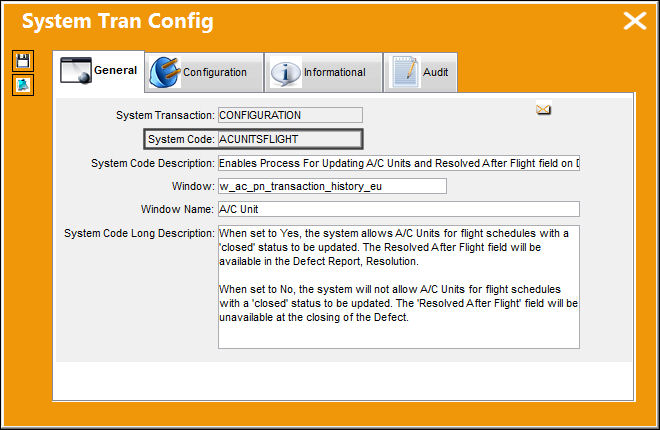Click the envelope mail icon
The height and width of the screenshot is (430, 660).
[x=543, y=109]
